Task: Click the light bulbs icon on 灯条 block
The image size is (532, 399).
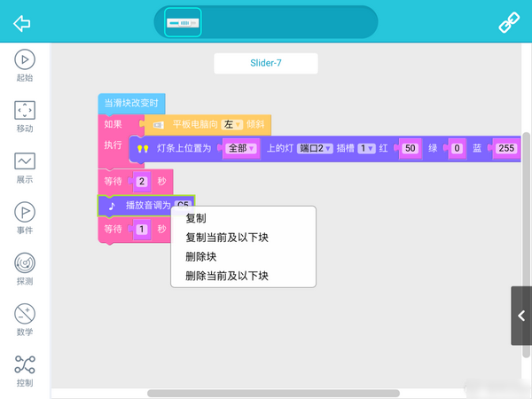Action: (143, 149)
